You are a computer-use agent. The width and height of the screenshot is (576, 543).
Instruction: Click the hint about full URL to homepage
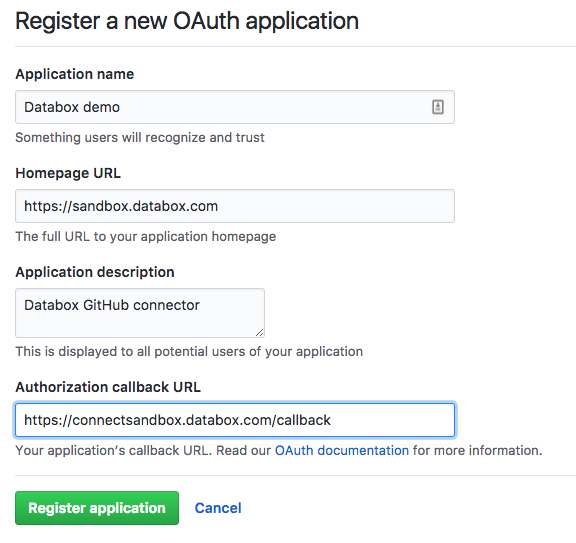point(145,237)
